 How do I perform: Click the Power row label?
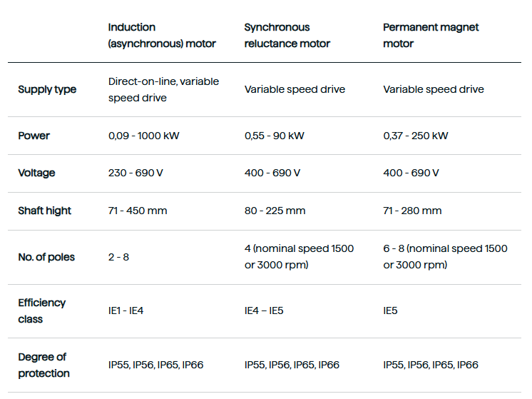pos(34,136)
